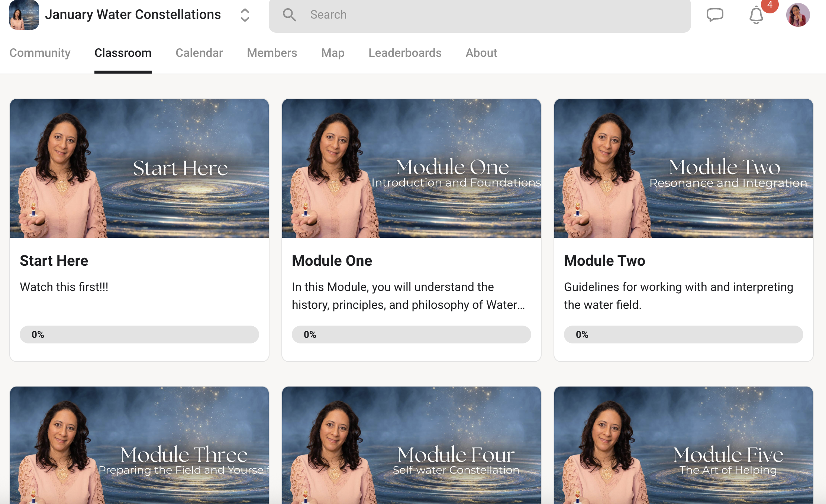Switch to the Community tab
The image size is (826, 504).
[x=40, y=53]
